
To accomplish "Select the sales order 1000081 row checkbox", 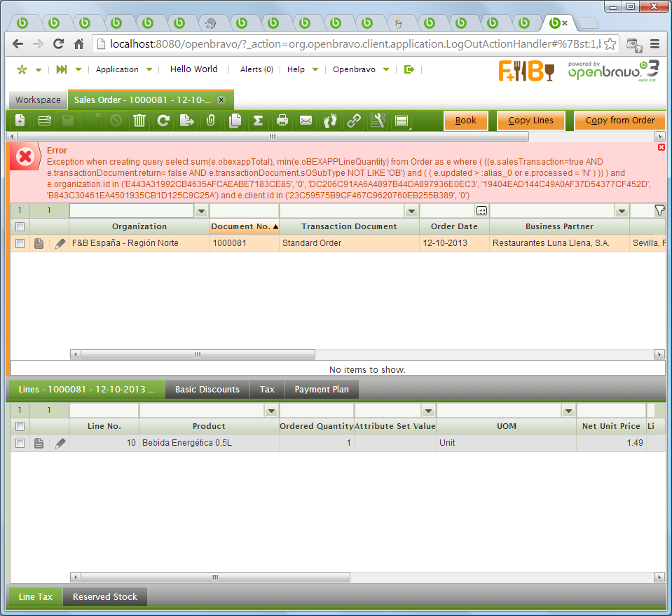I will (x=20, y=243).
